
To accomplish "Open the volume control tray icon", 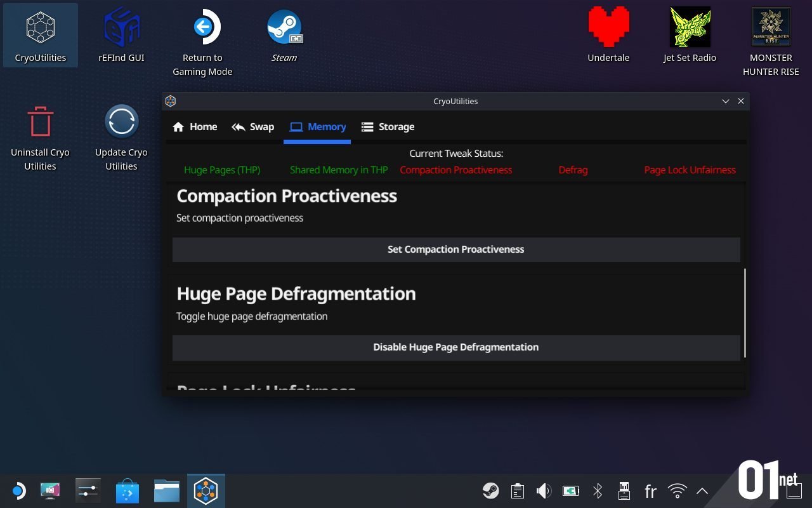I will [x=544, y=491].
